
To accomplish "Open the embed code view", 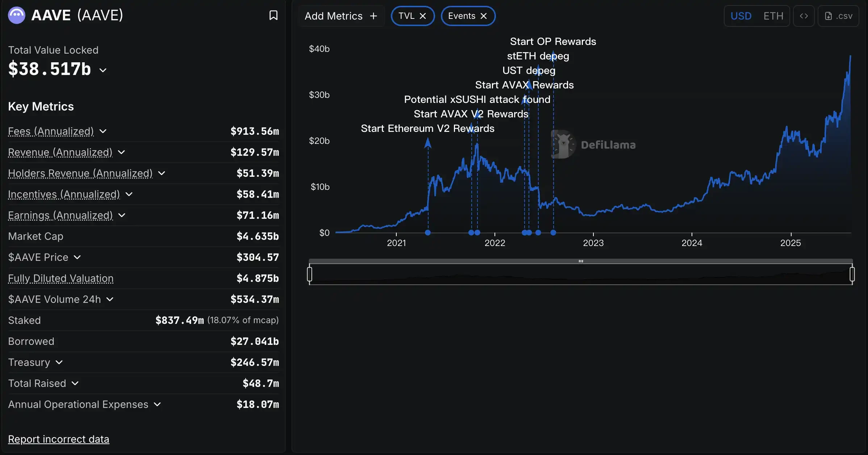I will pyautogui.click(x=804, y=16).
